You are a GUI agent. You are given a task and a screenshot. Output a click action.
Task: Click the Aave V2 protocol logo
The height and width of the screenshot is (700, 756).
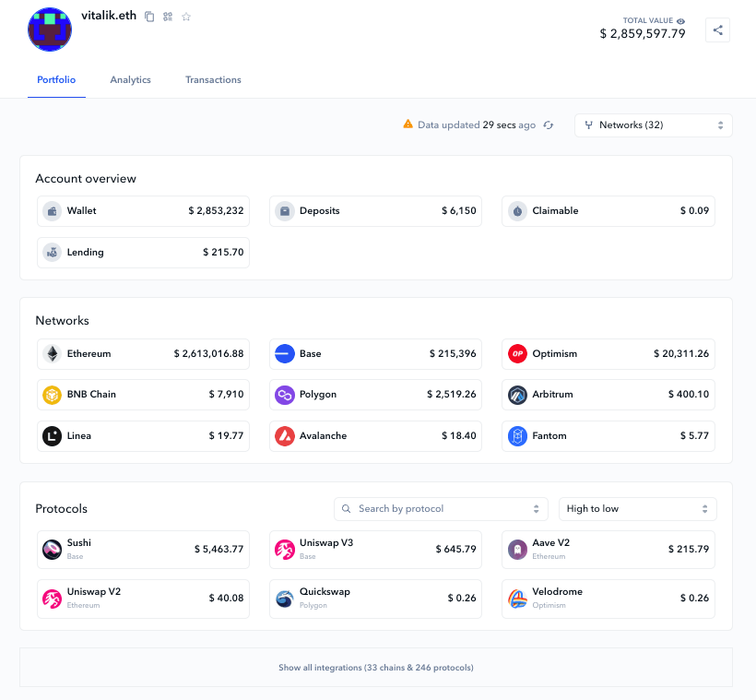coord(517,550)
